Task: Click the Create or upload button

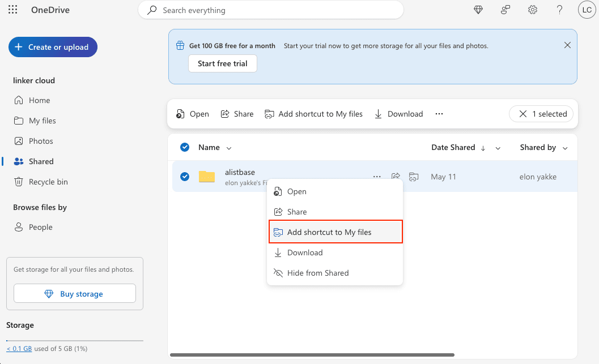Action: pyautogui.click(x=53, y=47)
